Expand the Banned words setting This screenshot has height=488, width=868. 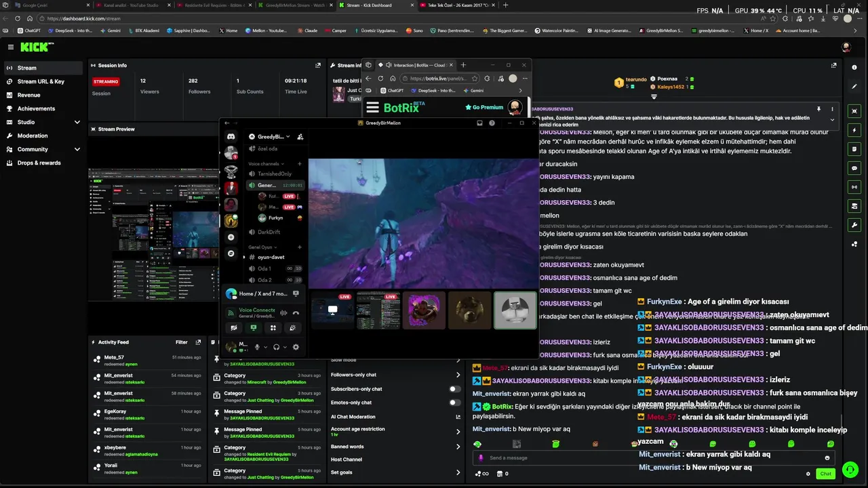pyautogui.click(x=458, y=447)
